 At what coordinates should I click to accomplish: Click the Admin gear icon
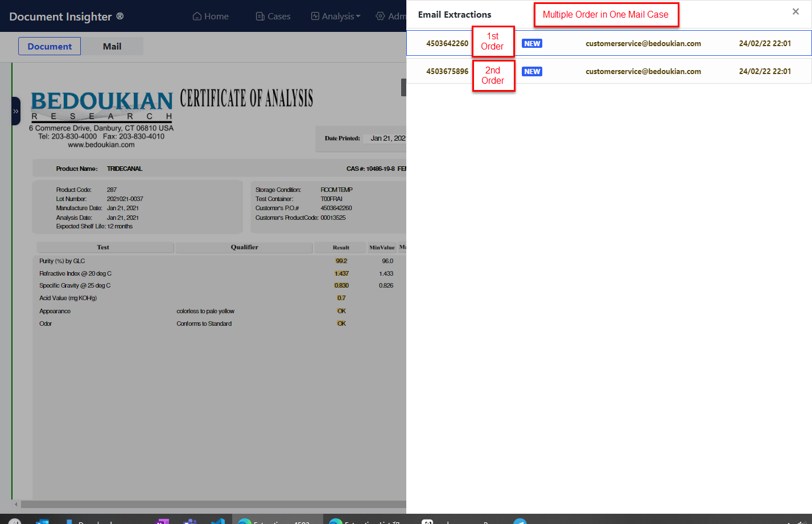pos(380,17)
